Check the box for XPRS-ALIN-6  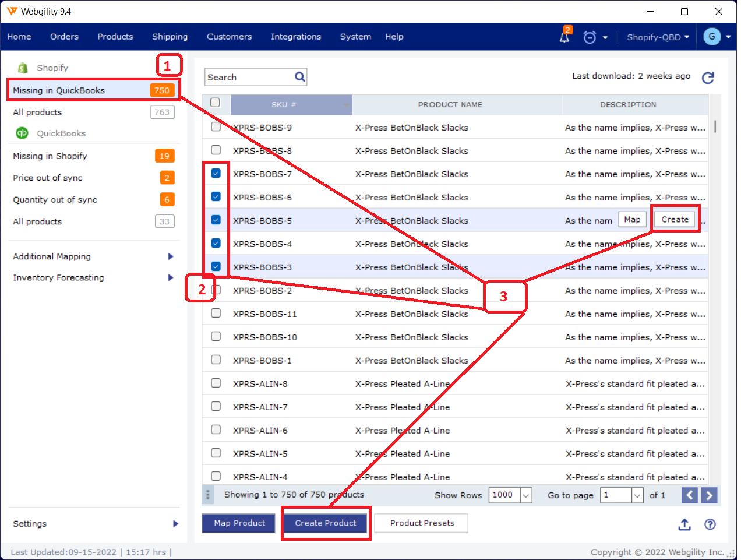(x=216, y=429)
